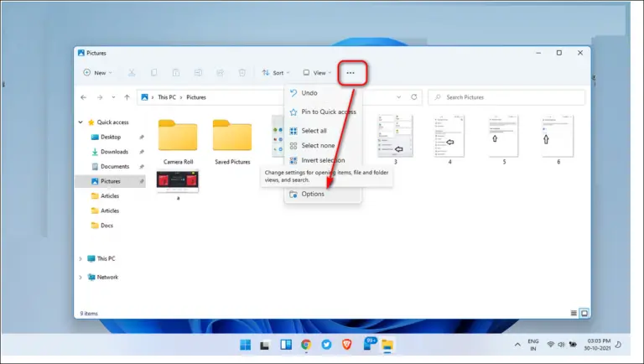Choose Pin to Quick access menu entry
This screenshot has height=364, width=644.
[323, 112]
